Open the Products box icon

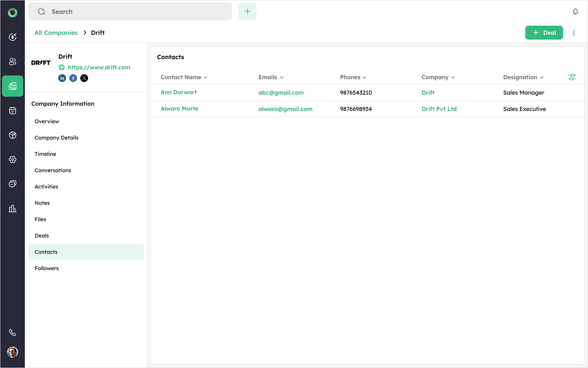click(12, 135)
